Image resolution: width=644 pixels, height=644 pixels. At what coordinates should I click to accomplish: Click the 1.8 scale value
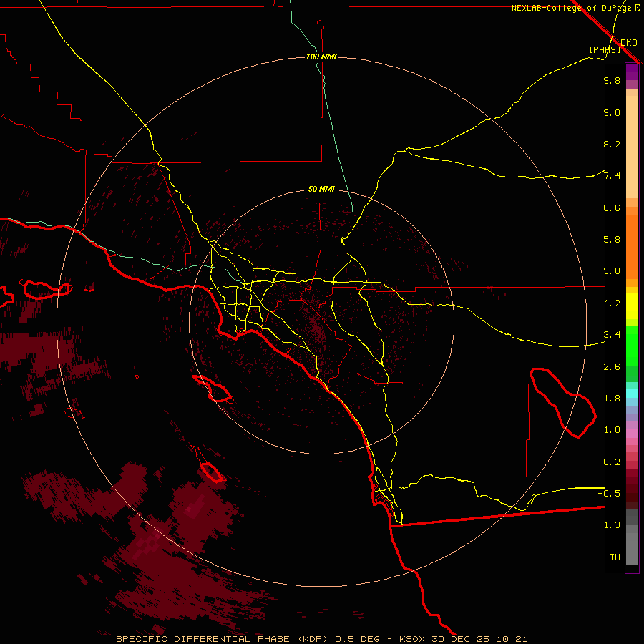tap(612, 399)
